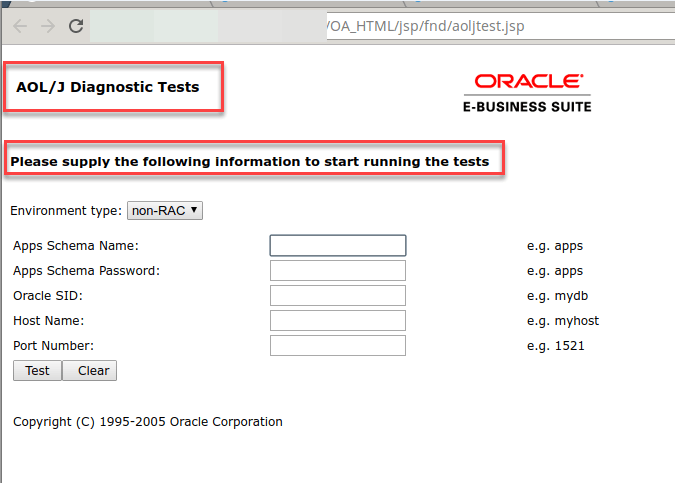This screenshot has height=483, width=675.
Task: Click the Oracle E-Business Suite logo
Action: pos(527,92)
